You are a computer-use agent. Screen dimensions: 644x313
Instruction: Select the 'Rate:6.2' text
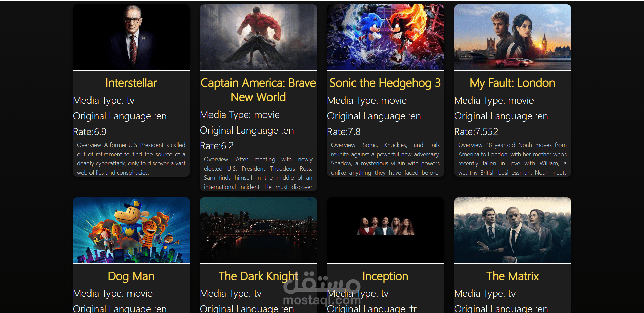click(217, 146)
